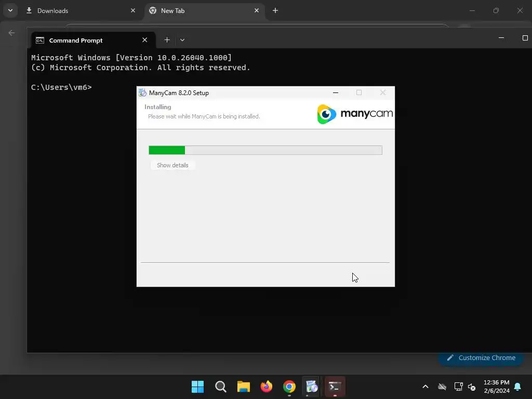Maximize the Command Prompt window
The height and width of the screenshot is (399, 532).
pos(525,38)
